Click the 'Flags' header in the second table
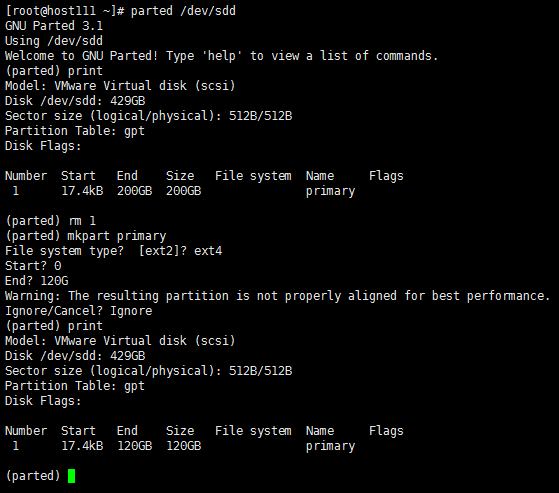The image size is (559, 493). (386, 431)
